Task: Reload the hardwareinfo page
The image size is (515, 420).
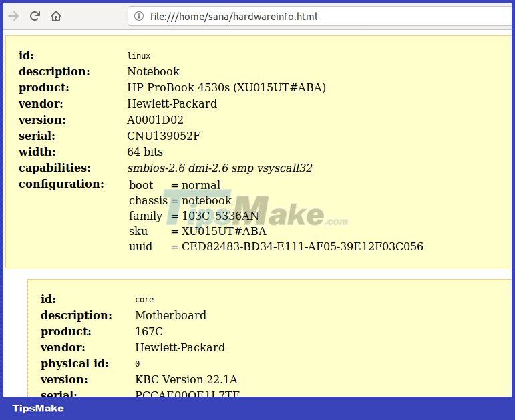Action: tap(35, 16)
